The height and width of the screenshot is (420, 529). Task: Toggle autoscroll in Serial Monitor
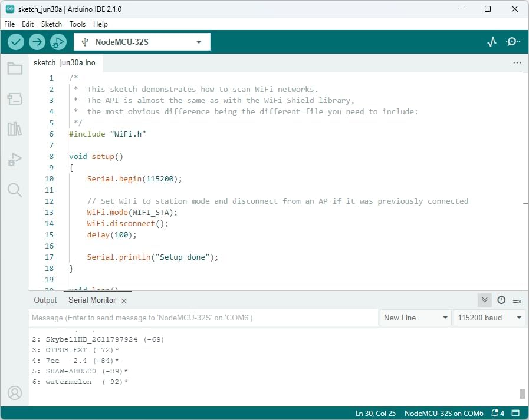[484, 300]
